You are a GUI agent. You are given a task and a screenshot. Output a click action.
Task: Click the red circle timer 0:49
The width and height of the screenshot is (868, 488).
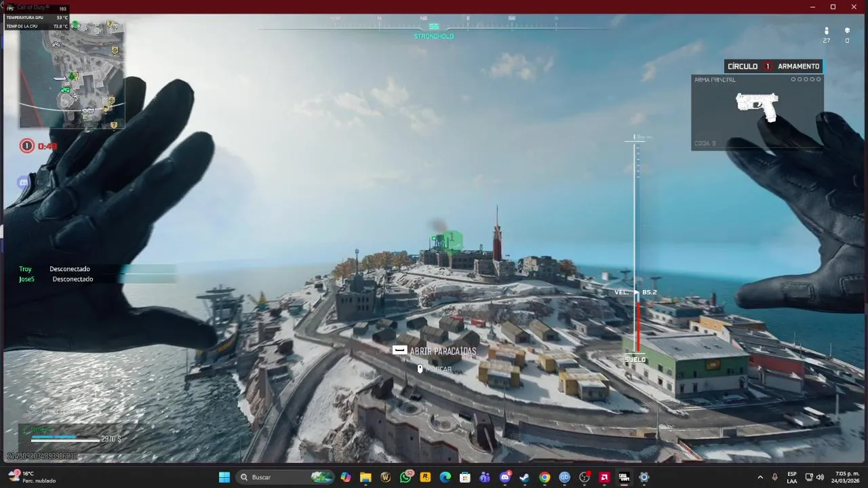(x=38, y=146)
